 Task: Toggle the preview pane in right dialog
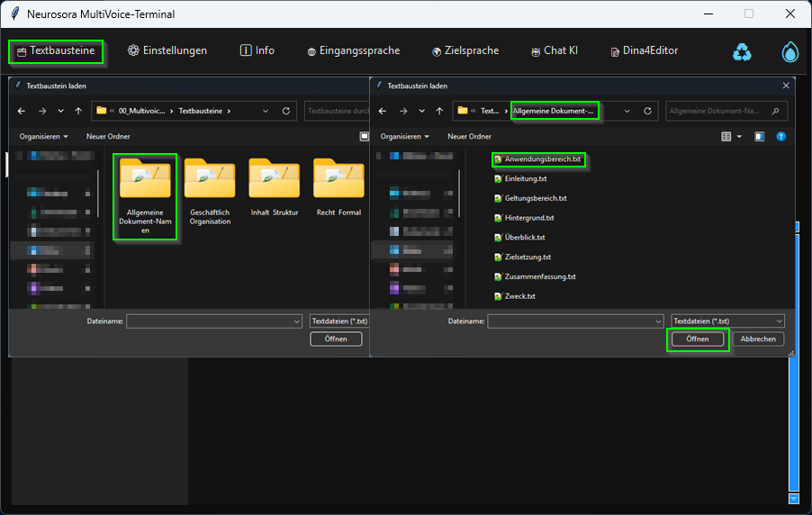pyautogui.click(x=759, y=136)
